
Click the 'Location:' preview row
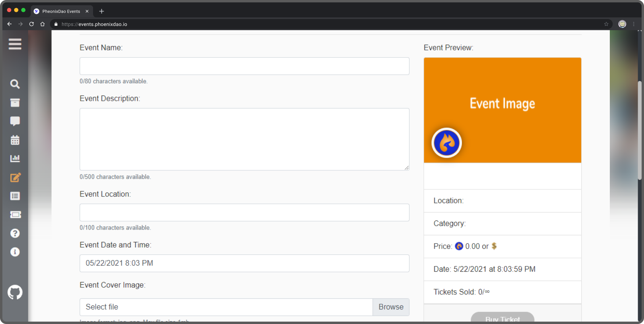[x=502, y=201]
